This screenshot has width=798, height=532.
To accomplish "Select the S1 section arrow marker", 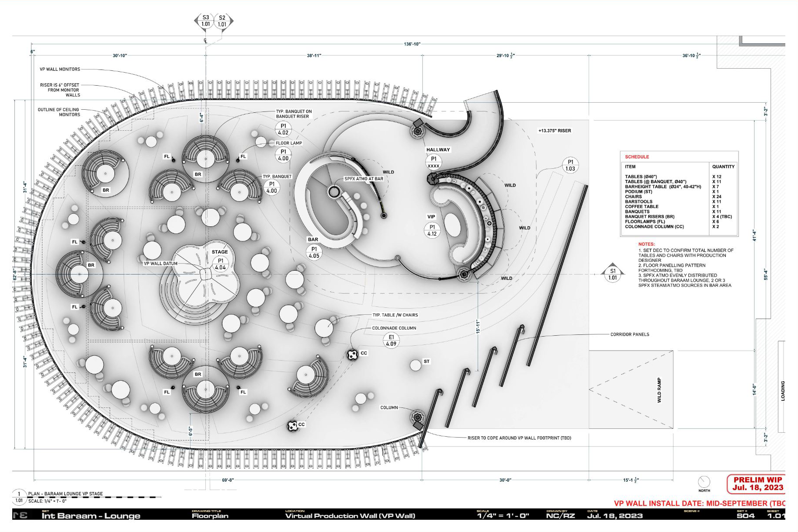I will (613, 274).
